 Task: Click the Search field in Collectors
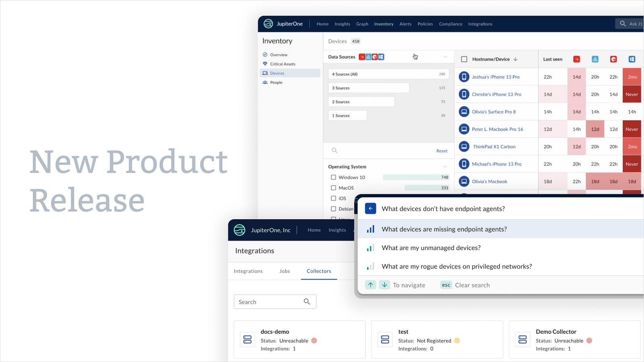[275, 302]
